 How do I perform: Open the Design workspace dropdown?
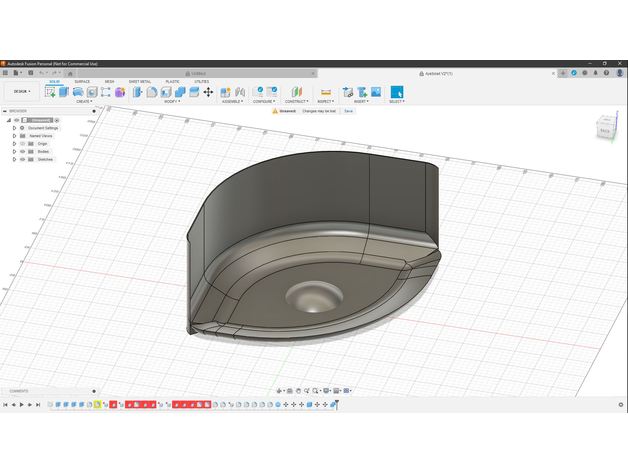(19, 91)
